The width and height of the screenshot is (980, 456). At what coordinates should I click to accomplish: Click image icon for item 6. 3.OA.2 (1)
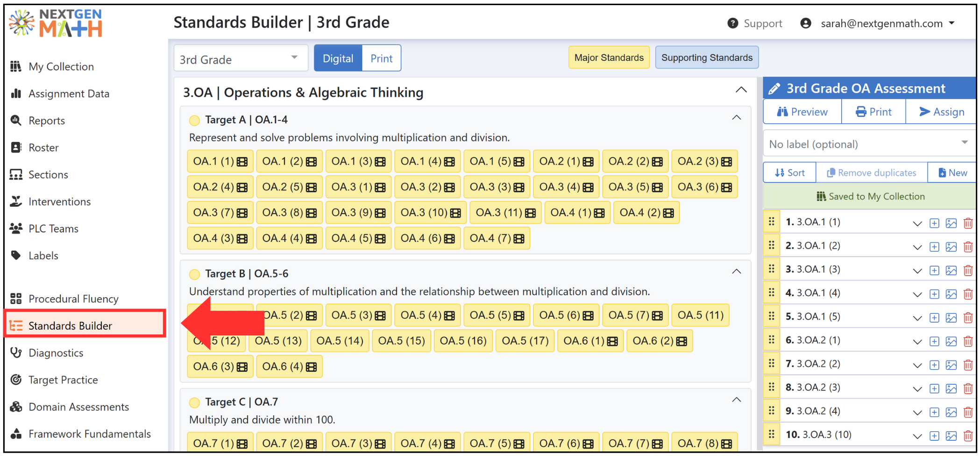pos(951,342)
